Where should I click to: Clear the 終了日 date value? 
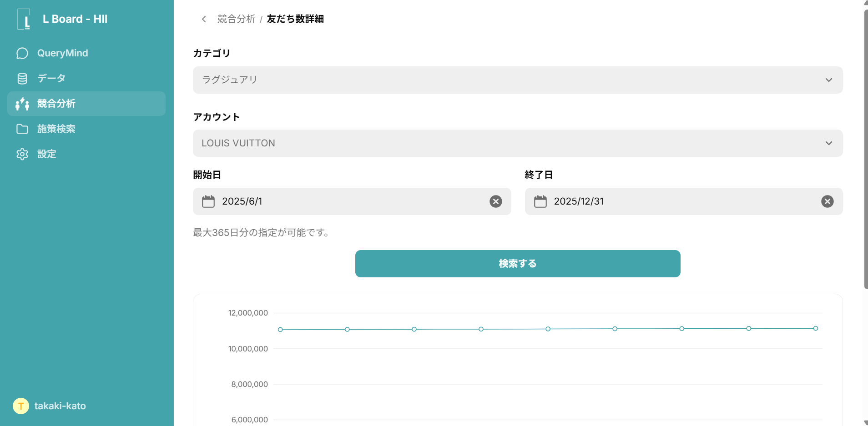tap(827, 201)
